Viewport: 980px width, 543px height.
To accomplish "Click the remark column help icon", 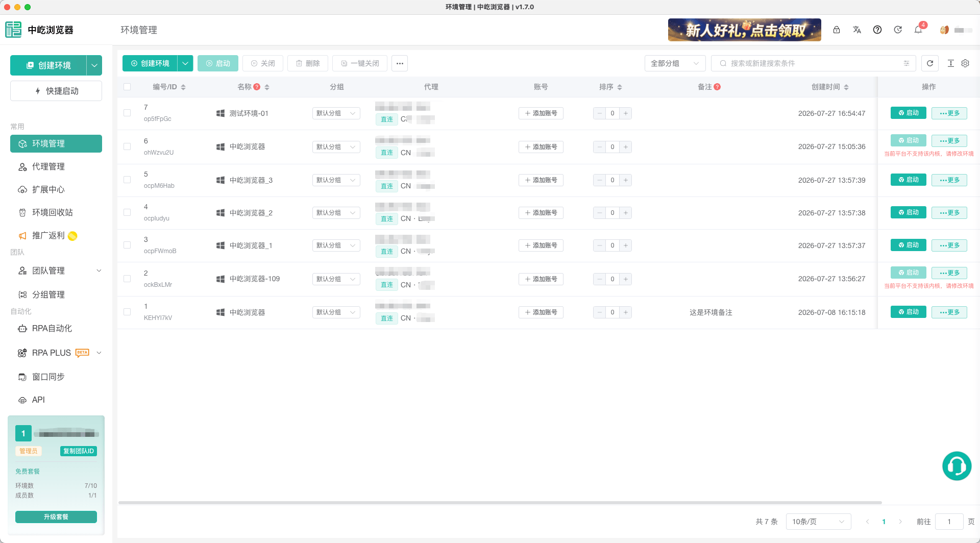I will tap(717, 87).
